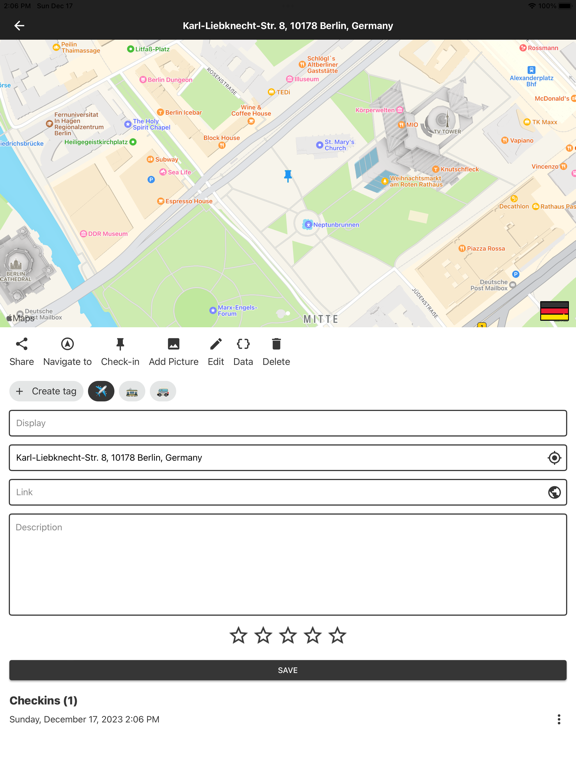Click the SAVE button

[288, 670]
